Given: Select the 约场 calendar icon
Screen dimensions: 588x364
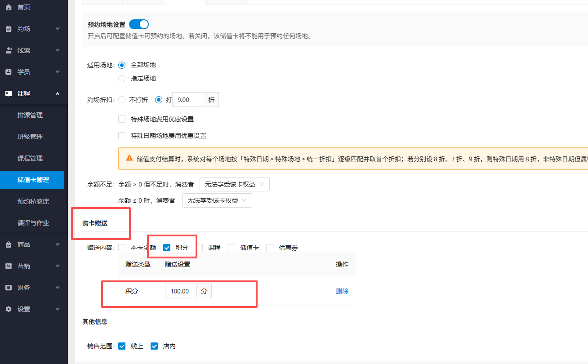Looking at the screenshot, I should coord(8,28).
